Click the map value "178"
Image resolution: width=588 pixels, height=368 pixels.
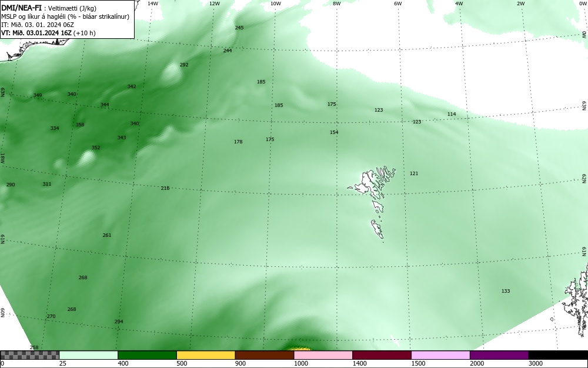pyautogui.click(x=238, y=142)
